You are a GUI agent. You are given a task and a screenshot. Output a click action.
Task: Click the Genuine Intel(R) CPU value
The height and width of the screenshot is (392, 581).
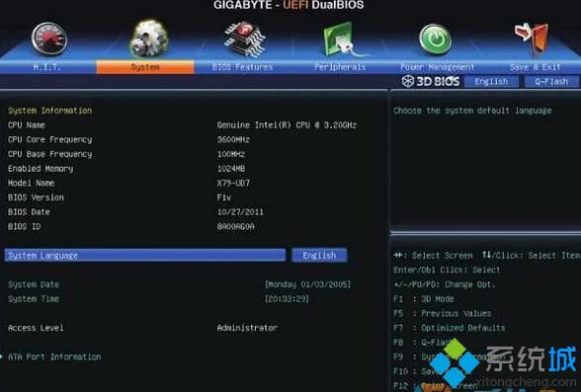coord(287,124)
